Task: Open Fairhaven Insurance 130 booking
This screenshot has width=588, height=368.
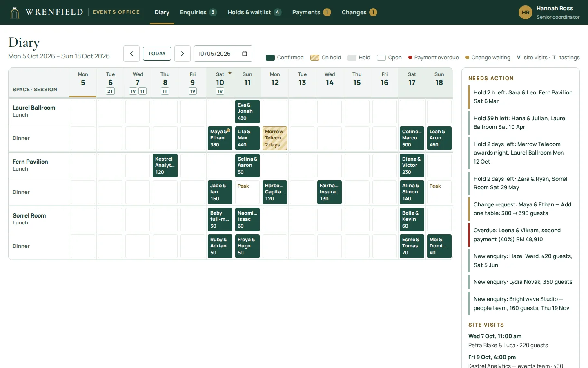Action: pyautogui.click(x=330, y=192)
